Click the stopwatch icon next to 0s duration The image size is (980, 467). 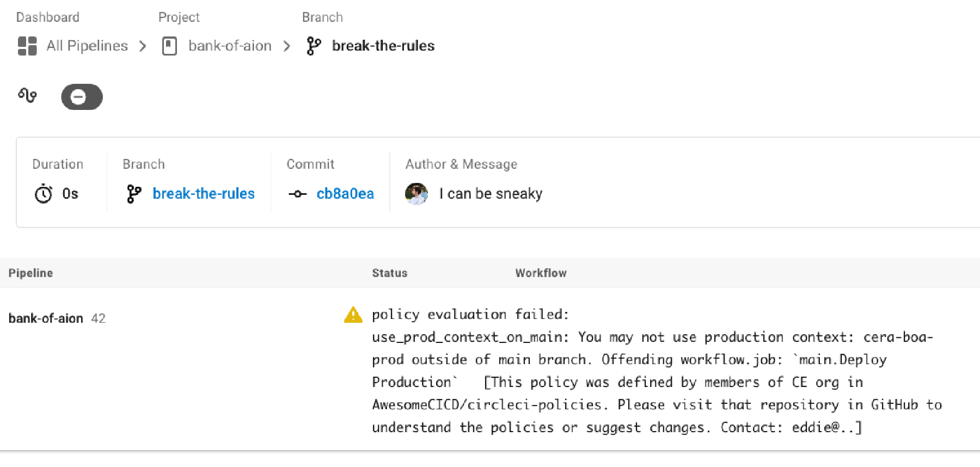[42, 194]
